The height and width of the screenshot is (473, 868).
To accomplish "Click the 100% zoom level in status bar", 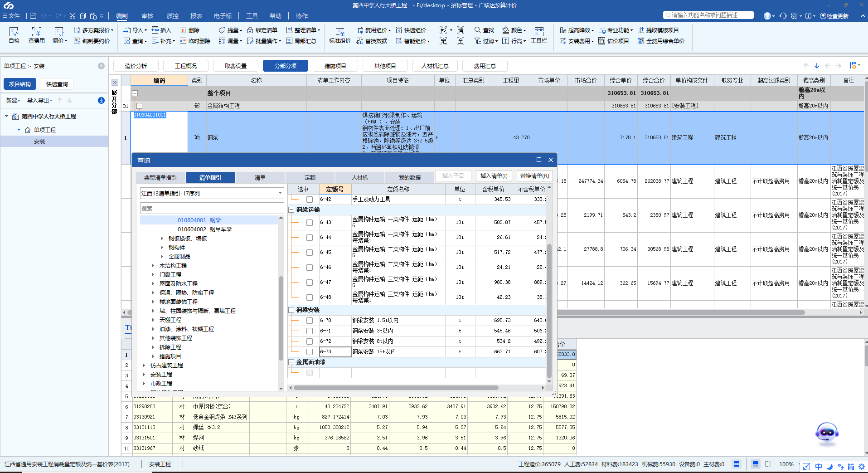I will point(786,464).
